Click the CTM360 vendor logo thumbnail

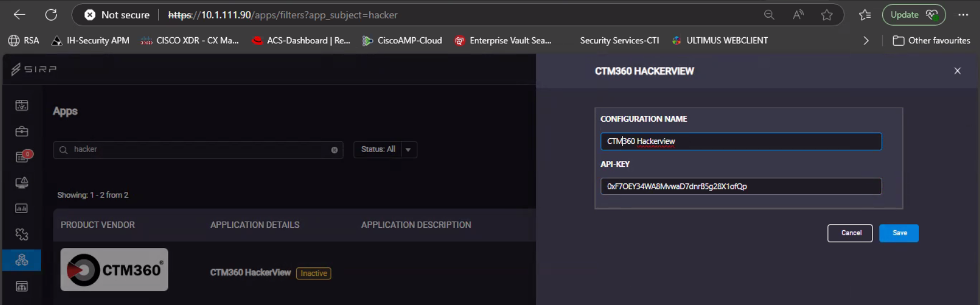(114, 270)
